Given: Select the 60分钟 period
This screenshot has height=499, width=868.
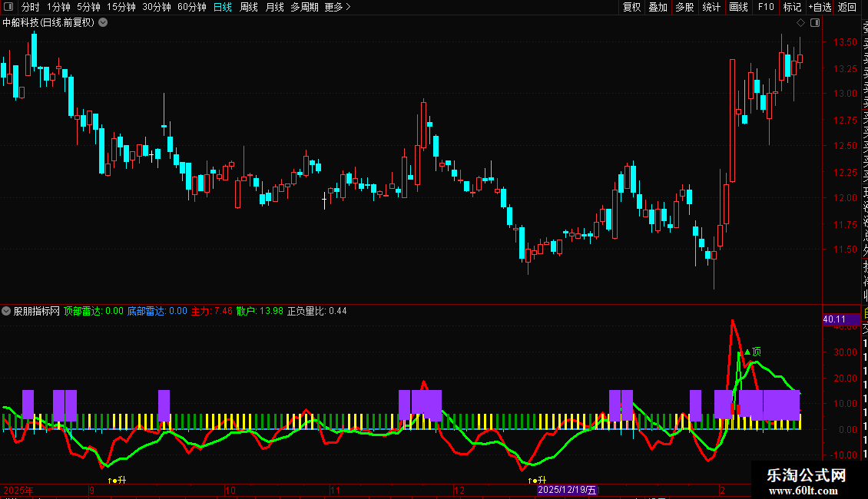Looking at the screenshot, I should point(192,7).
